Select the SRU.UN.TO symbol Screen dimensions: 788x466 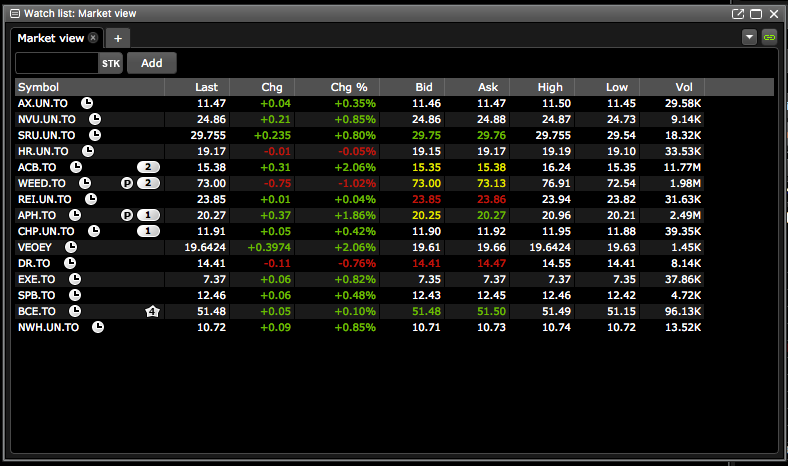[x=47, y=135]
